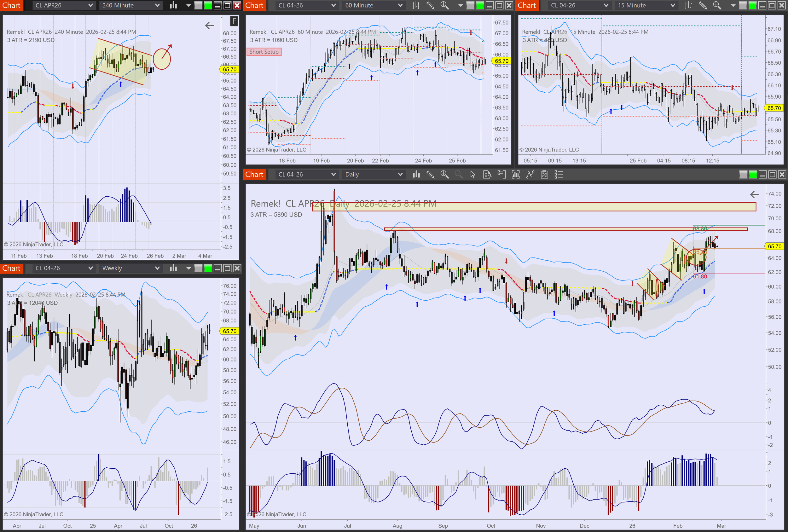The image size is (788, 532).
Task: Open Strategies icon on Daily chart toolbar
Action: (x=530, y=175)
